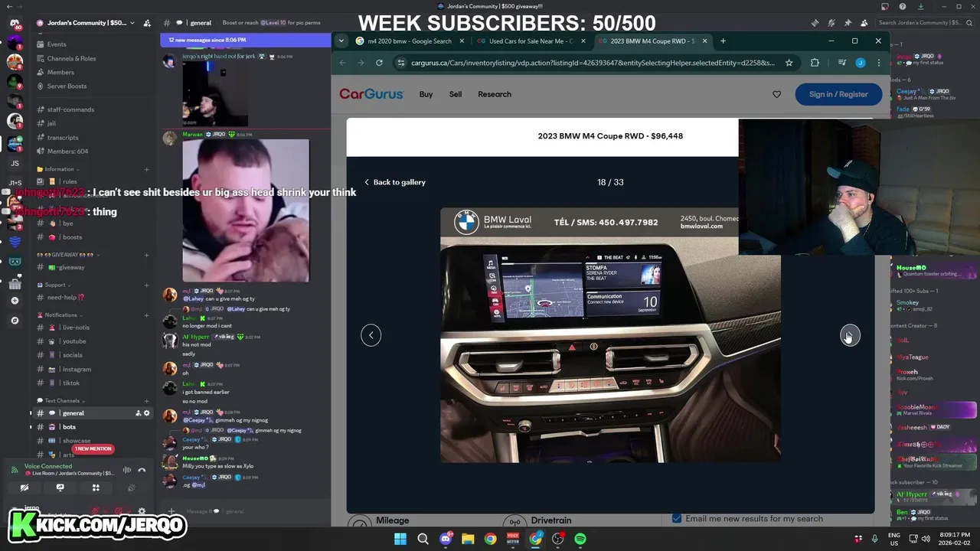Screen dimensions: 980x551
Task: Reload the CarGurus page
Action: (379, 63)
